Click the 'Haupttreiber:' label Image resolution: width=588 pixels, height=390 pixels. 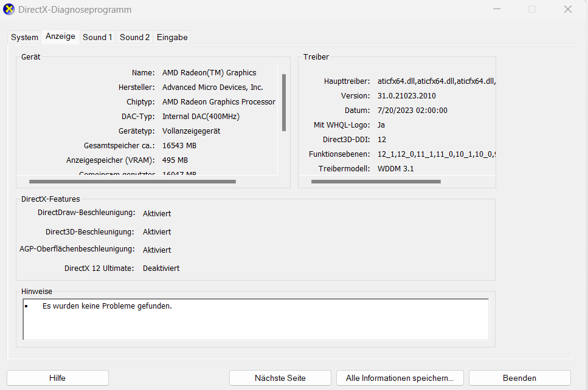tap(347, 81)
